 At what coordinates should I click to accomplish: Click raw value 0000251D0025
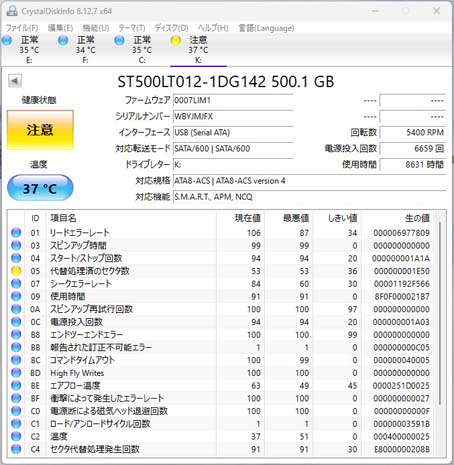(401, 385)
